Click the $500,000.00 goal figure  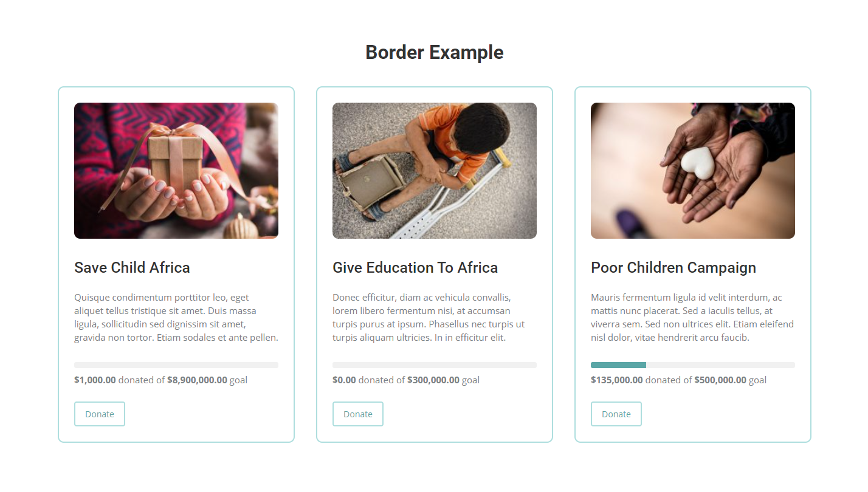coord(720,380)
